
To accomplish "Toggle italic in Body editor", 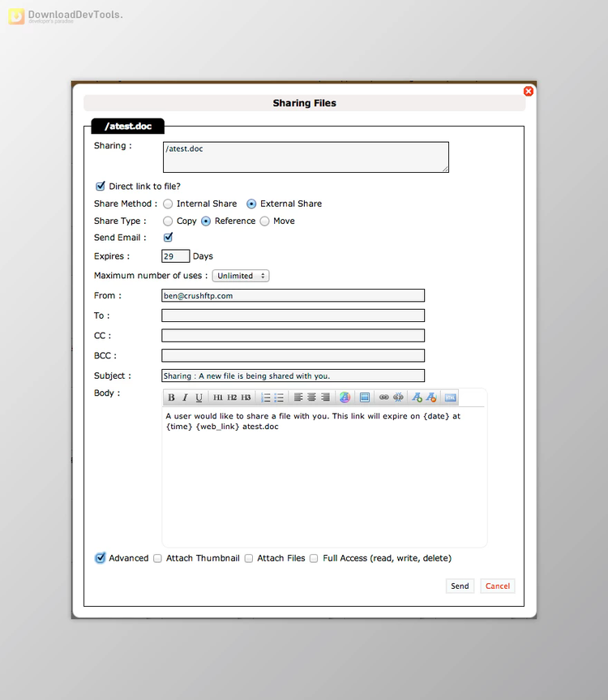I will click(185, 397).
